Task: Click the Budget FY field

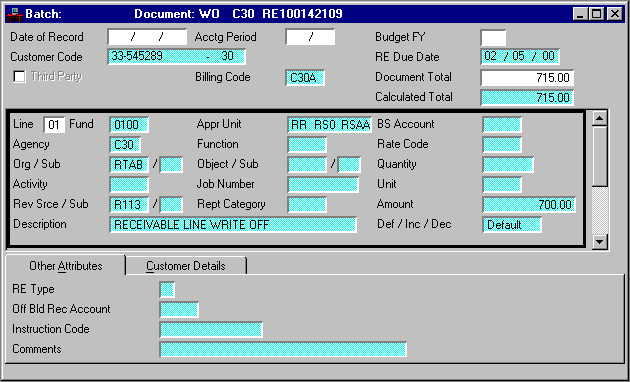Action: click(493, 38)
